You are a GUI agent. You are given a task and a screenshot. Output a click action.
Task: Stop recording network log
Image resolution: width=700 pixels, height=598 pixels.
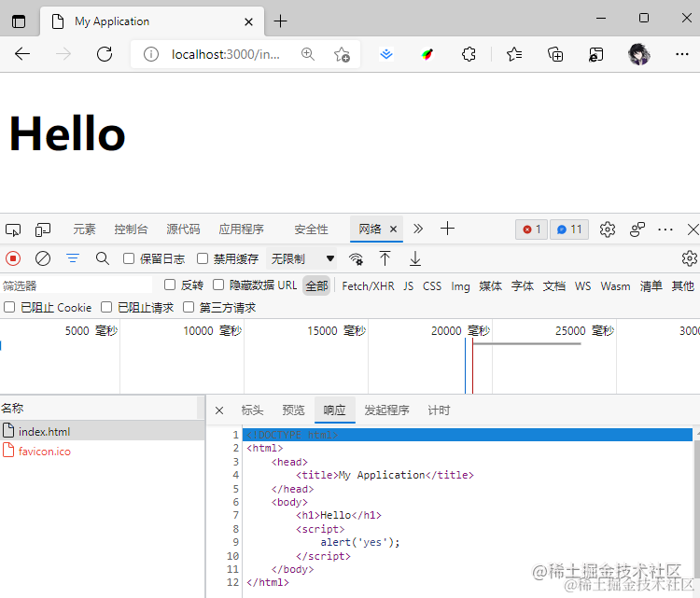[x=13, y=258]
